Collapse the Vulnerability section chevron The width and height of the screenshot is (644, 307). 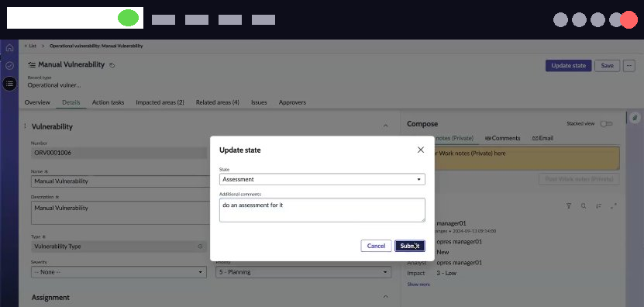click(385, 126)
